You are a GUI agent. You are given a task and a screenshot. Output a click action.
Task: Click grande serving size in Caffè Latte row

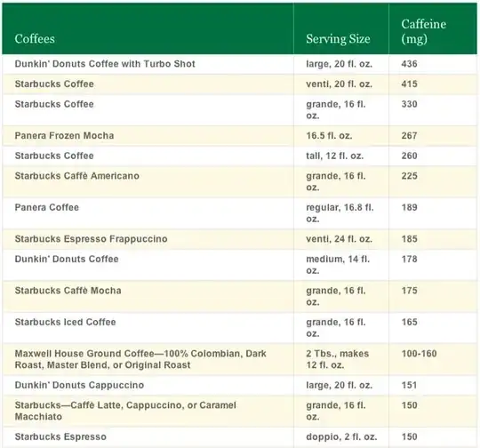tap(336, 411)
